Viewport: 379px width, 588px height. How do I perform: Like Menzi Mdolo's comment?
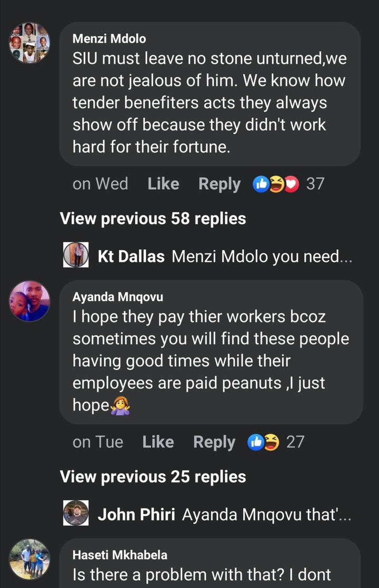pyautogui.click(x=163, y=184)
